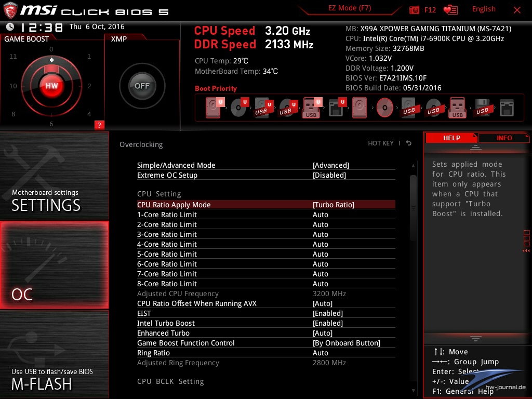Toggle Extreme OC Setup Disabled value
Image resolution: width=532 pixels, height=399 pixels.
point(329,175)
